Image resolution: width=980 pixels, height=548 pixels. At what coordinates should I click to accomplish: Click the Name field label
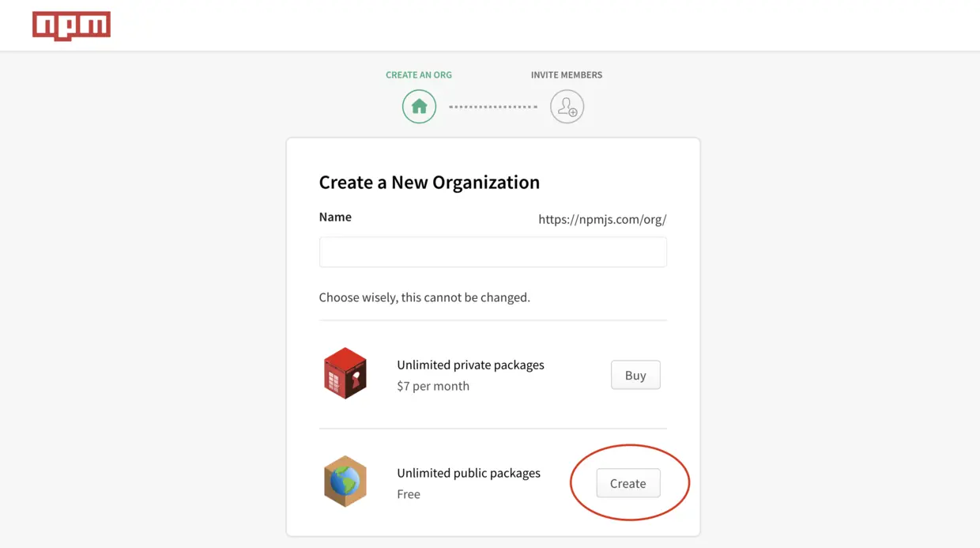(335, 217)
